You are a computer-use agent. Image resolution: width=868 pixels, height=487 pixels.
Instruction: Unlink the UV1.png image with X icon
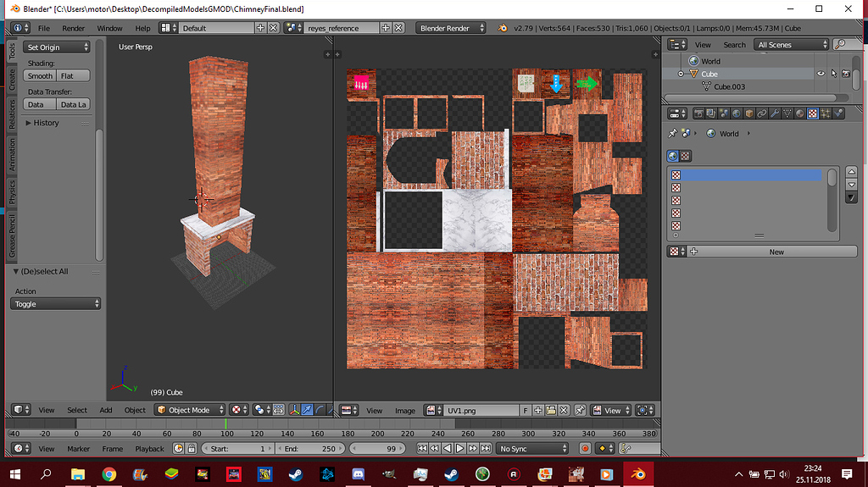point(564,410)
